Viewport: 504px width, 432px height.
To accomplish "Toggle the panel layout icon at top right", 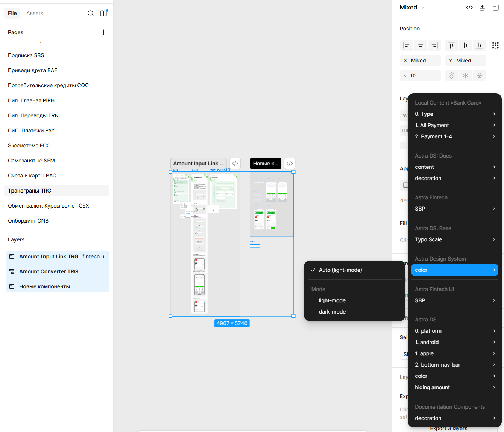I will (x=496, y=8).
